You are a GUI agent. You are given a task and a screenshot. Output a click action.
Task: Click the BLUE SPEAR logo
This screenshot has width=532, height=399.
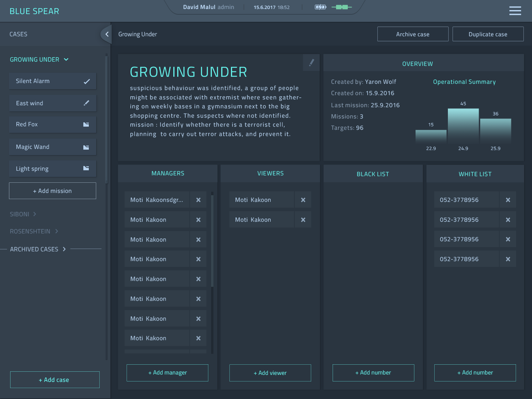[34, 11]
